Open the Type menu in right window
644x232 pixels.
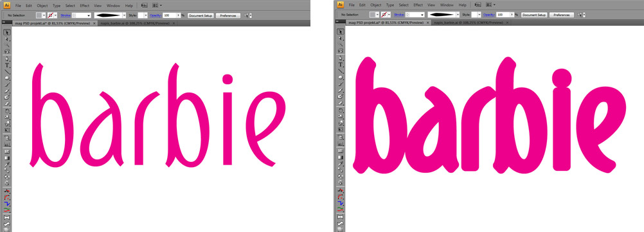(390, 6)
